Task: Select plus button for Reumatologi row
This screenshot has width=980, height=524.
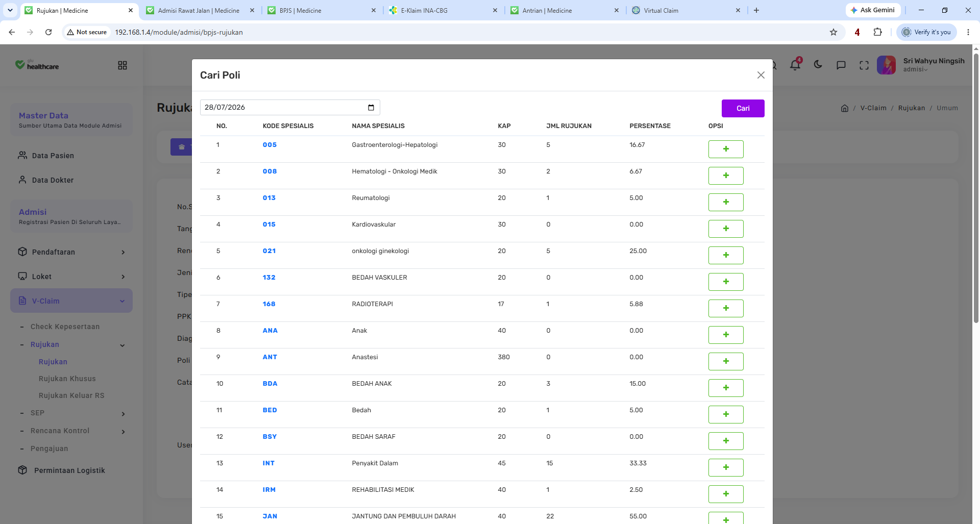Action: [726, 202]
